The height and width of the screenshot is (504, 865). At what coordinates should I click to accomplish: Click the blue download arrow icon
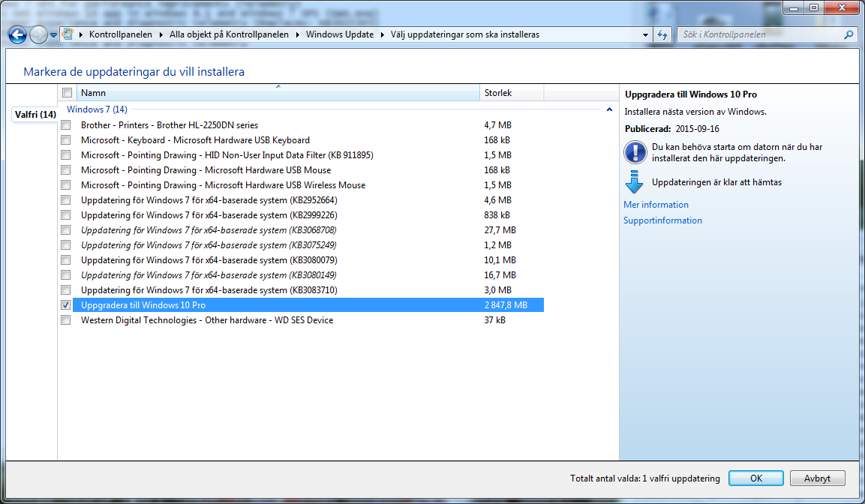[635, 182]
